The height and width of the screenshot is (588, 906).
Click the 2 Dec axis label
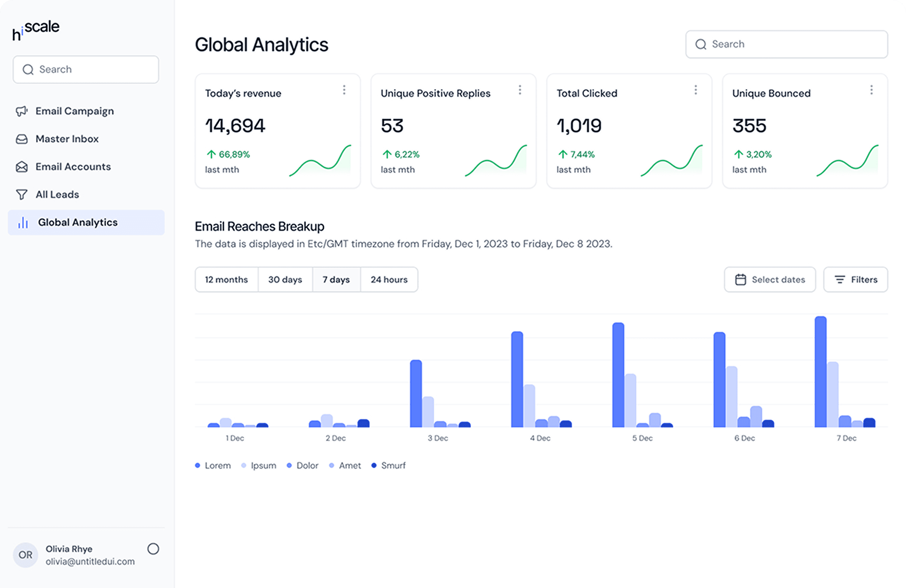(x=336, y=438)
